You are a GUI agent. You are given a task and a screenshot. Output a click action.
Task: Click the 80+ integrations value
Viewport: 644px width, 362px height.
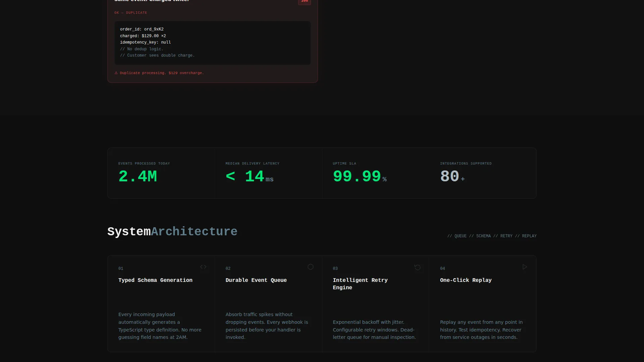pos(452,177)
